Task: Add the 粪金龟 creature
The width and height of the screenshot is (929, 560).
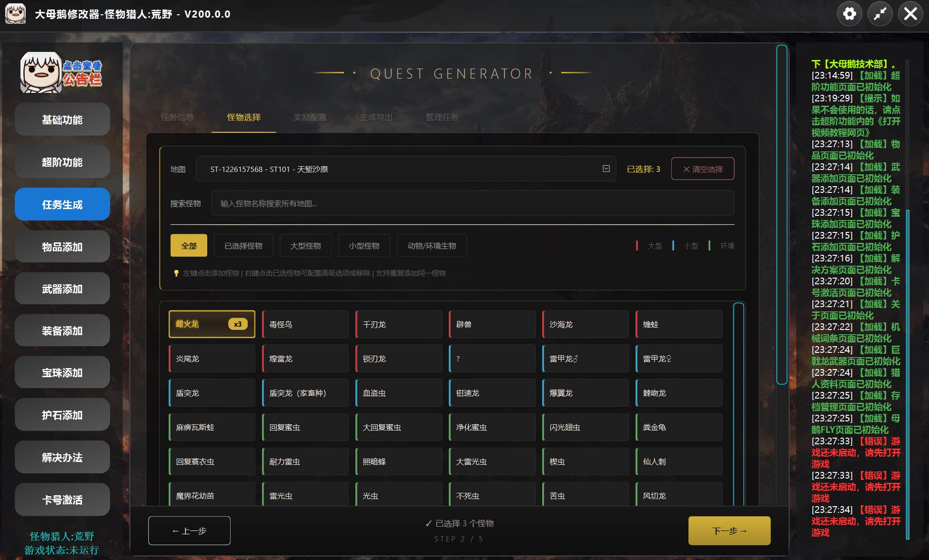Action: click(x=679, y=427)
